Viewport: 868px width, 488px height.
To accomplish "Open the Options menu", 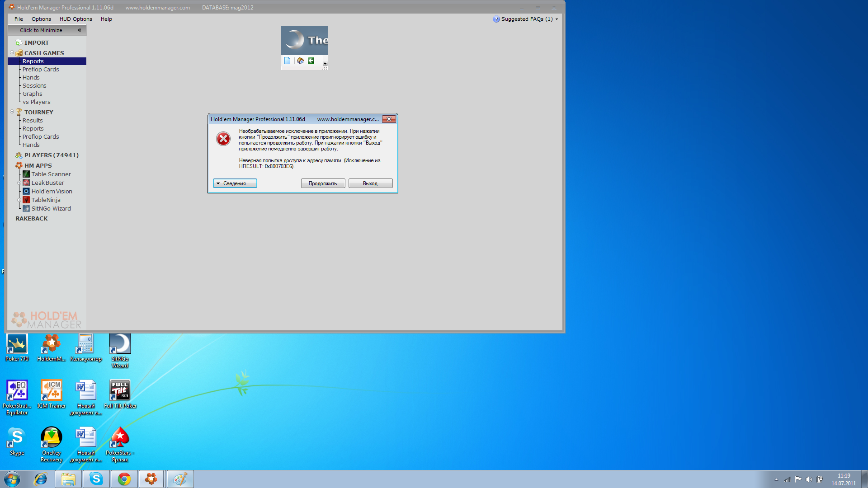I will [x=41, y=19].
